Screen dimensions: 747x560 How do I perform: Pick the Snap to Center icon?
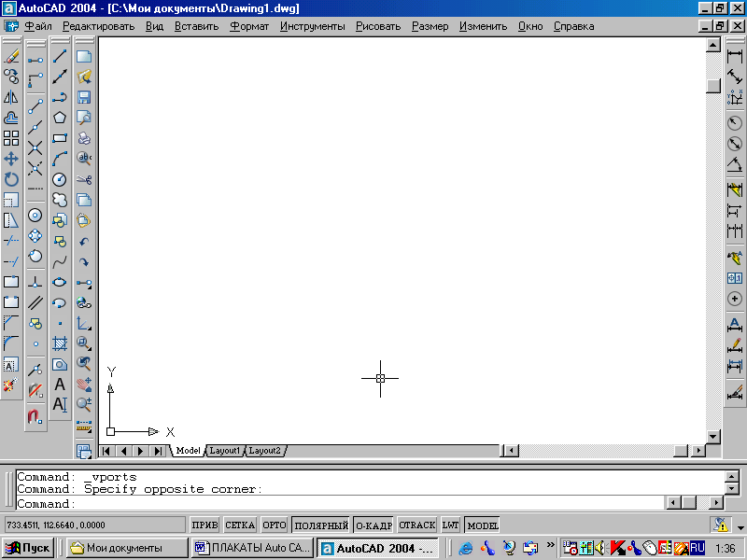pos(35,216)
